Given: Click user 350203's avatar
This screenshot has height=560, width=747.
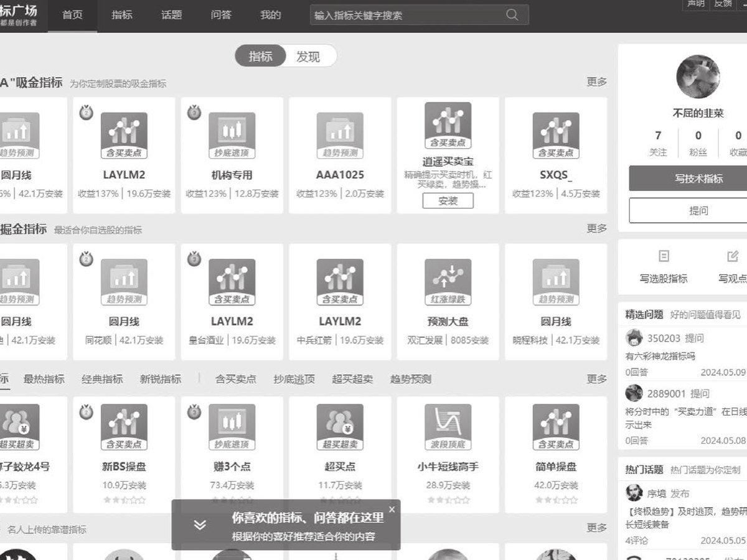Looking at the screenshot, I should click(x=634, y=338).
